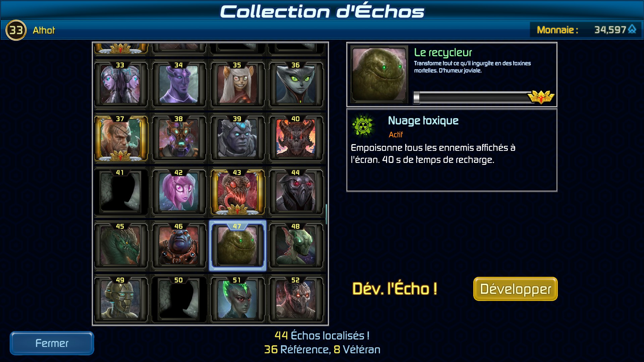Select locked silhouette echo 50

coord(179,299)
